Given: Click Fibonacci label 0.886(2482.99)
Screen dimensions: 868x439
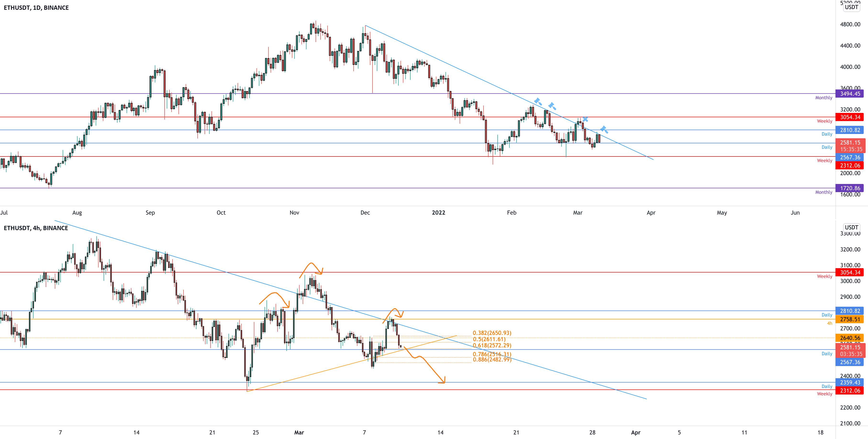Looking at the screenshot, I should [492, 360].
